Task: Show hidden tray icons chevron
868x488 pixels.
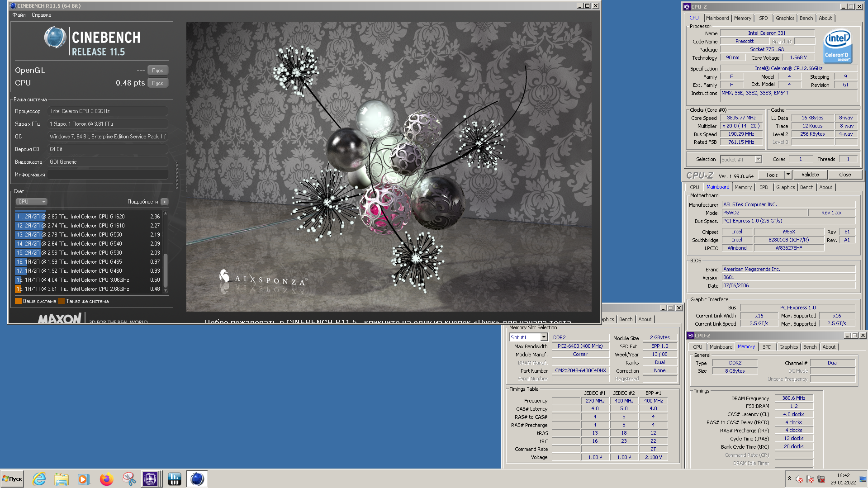Action: tap(789, 479)
